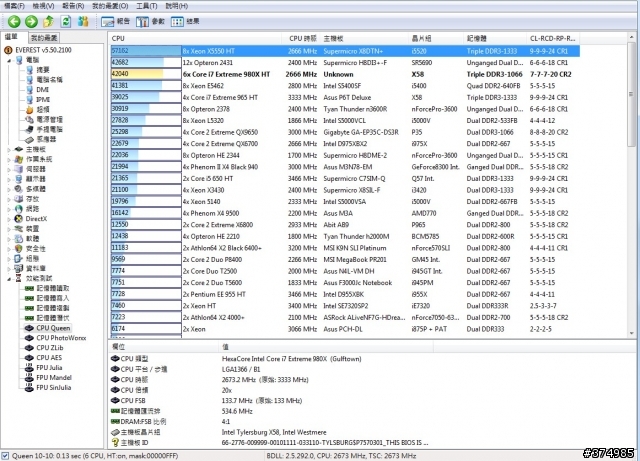Expand the 顯示器 Display node arrow
The image size is (640, 461).
[9, 179]
